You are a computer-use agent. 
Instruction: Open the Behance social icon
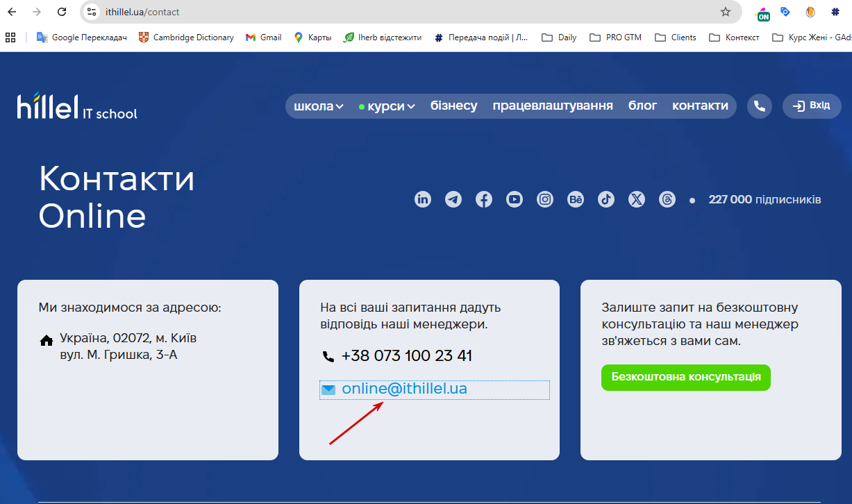pos(576,200)
